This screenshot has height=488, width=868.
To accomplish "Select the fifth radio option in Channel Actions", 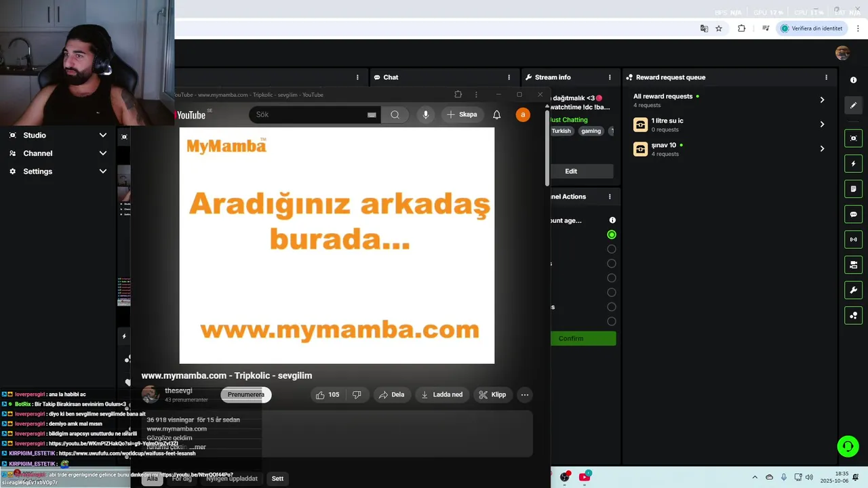I will coord(612,293).
